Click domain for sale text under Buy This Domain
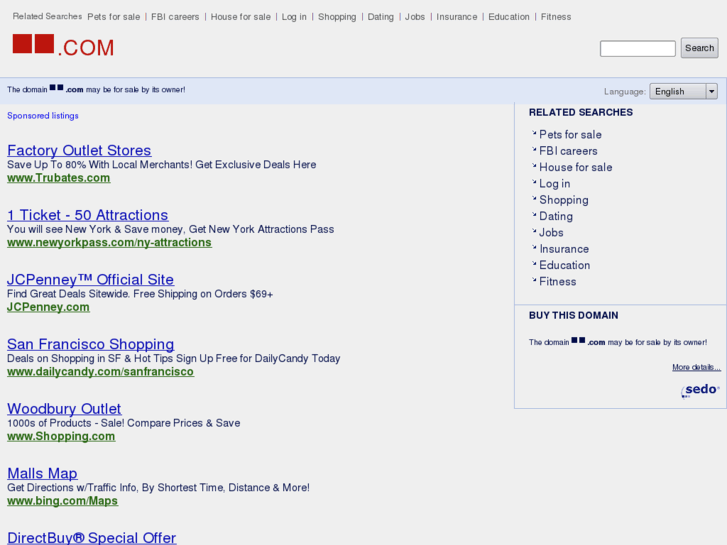Image resolution: width=727 pixels, height=545 pixels. 618,342
